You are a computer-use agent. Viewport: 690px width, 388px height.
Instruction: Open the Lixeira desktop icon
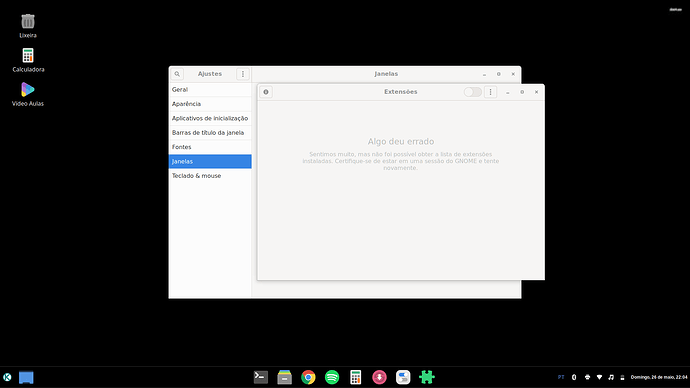(28, 26)
